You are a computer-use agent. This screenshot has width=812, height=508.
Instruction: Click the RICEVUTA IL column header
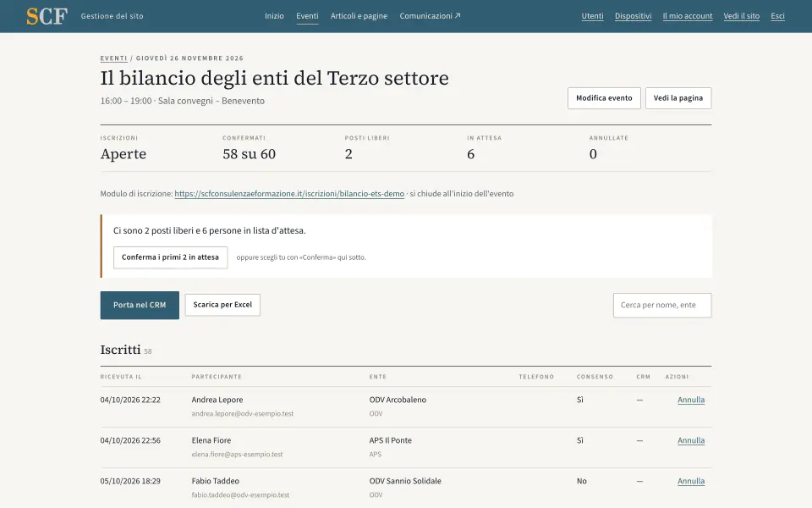(x=121, y=376)
